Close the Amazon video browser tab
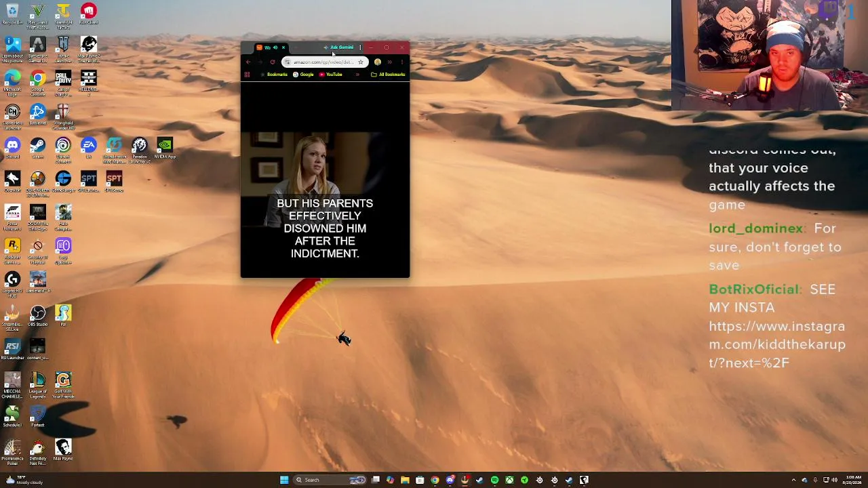 coord(283,47)
